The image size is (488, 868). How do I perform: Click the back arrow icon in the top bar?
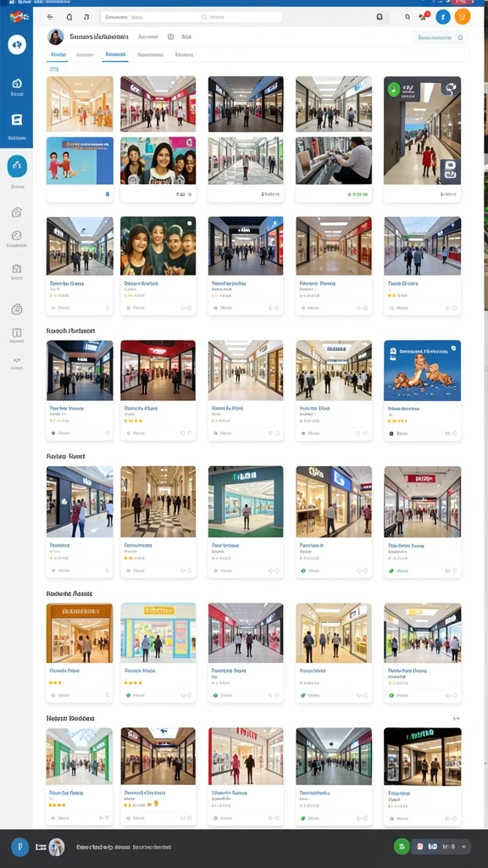coord(50,17)
